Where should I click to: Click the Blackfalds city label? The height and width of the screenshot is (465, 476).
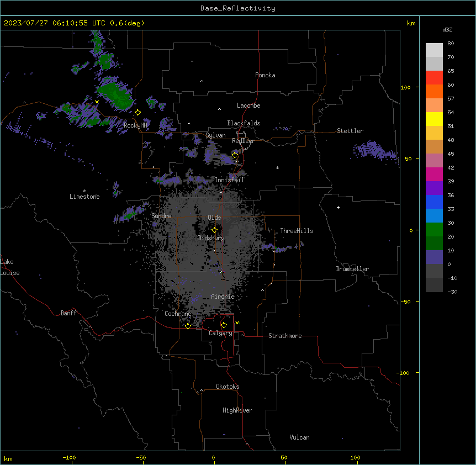(244, 123)
